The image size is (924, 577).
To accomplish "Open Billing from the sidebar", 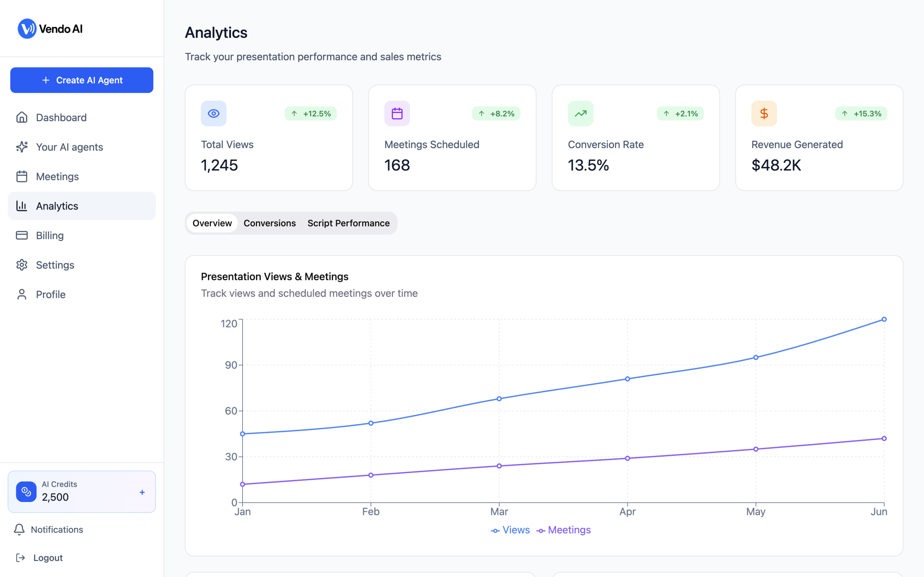I will click(50, 235).
